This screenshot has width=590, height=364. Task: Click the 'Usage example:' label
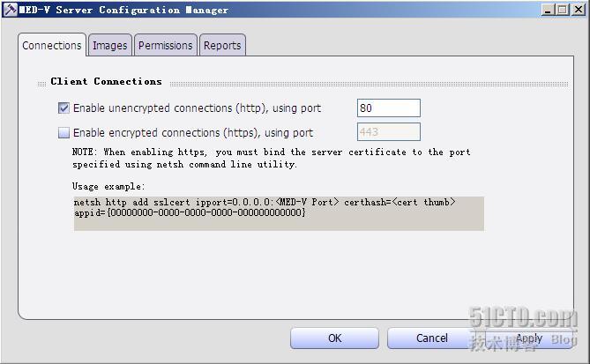coord(108,187)
